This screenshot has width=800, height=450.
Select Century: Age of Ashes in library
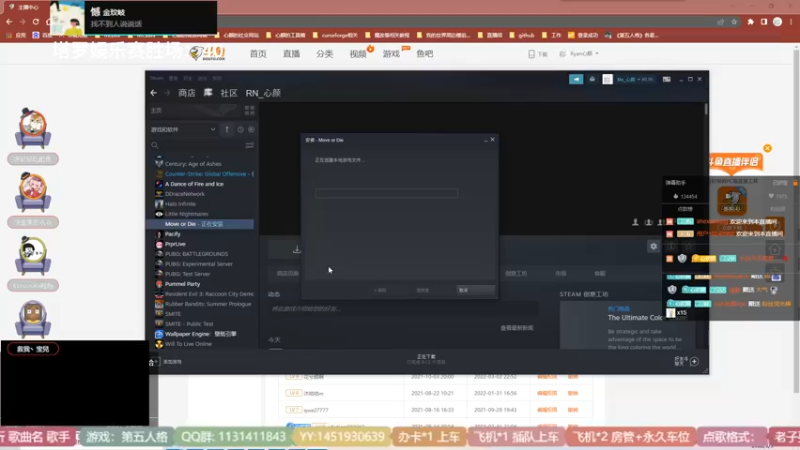point(203,164)
